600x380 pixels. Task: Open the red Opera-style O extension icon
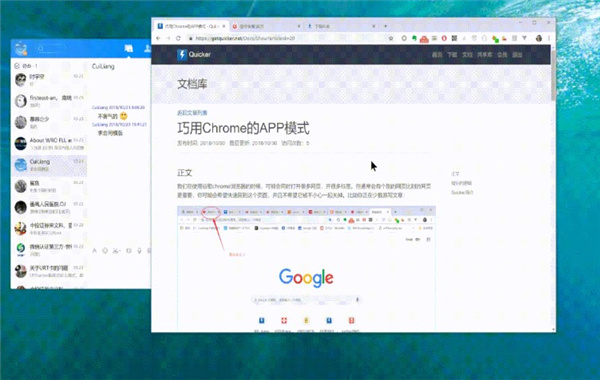444,38
